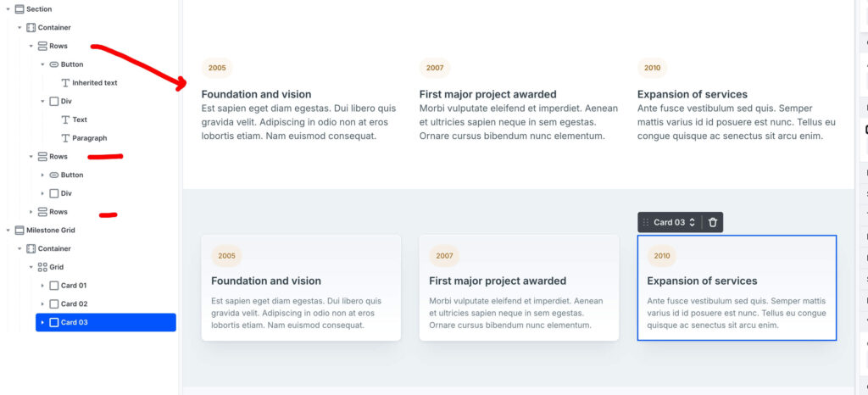This screenshot has height=395, width=868.
Task: Collapse the top Section tree node
Action: tap(8, 9)
